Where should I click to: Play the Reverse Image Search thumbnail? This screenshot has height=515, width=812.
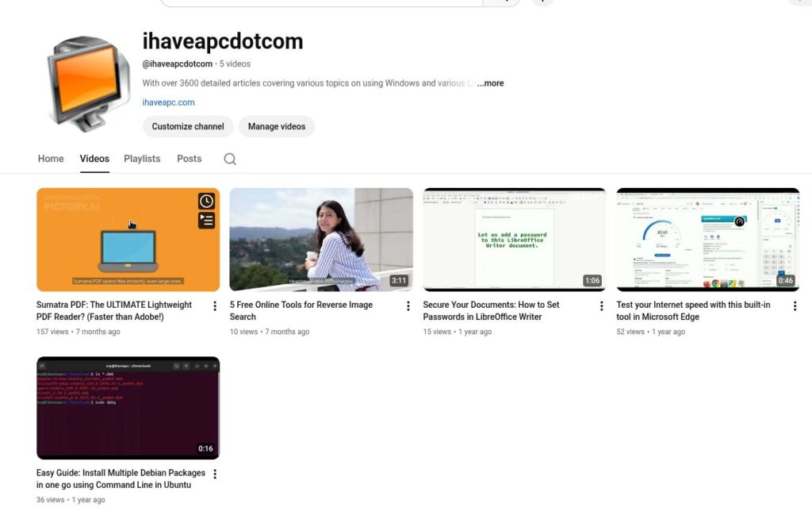click(x=321, y=240)
